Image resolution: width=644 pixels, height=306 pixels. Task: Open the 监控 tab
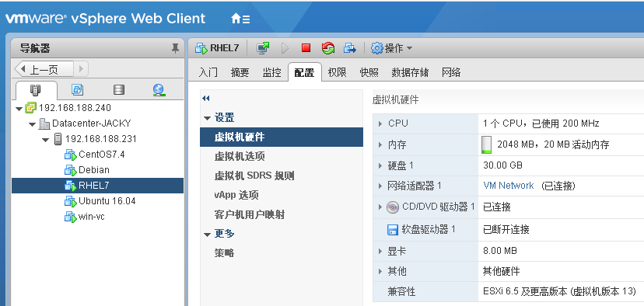[272, 72]
